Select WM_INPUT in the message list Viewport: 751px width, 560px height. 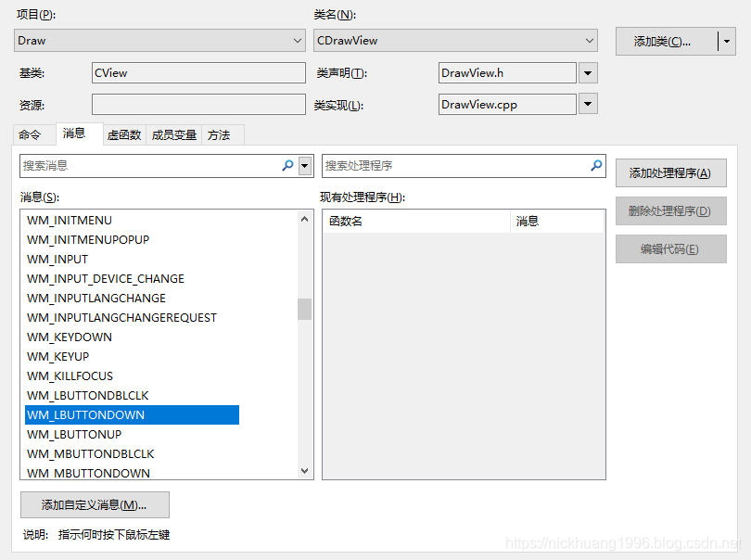coord(57,260)
